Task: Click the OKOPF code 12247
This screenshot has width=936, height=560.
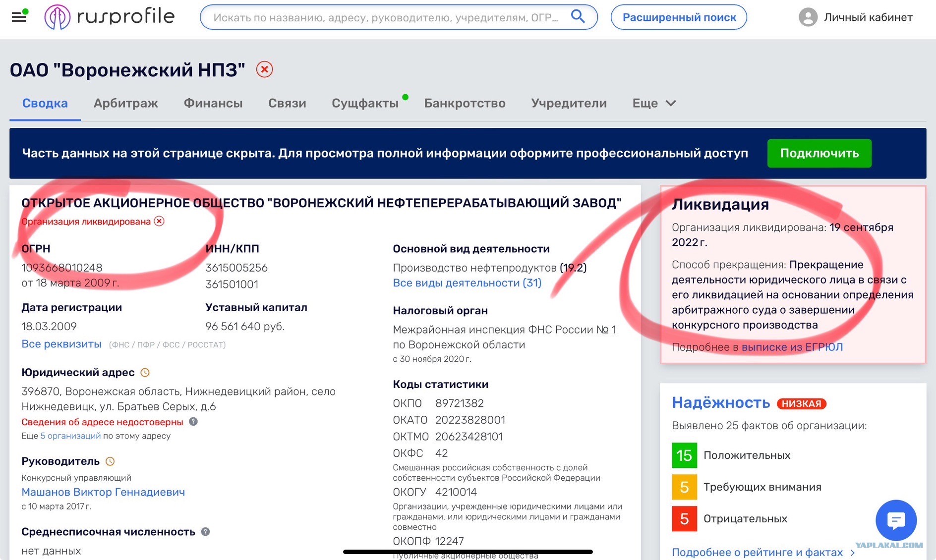Action: [x=450, y=541]
